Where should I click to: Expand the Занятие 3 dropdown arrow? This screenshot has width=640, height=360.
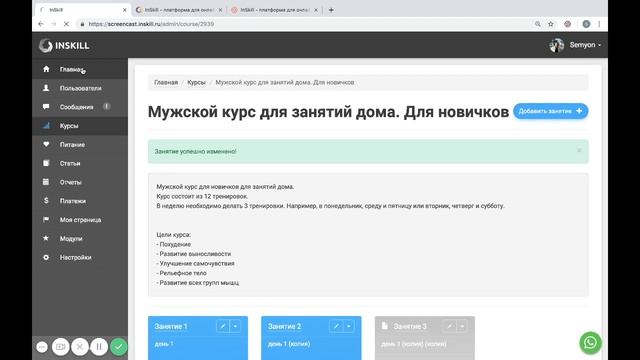click(462, 326)
